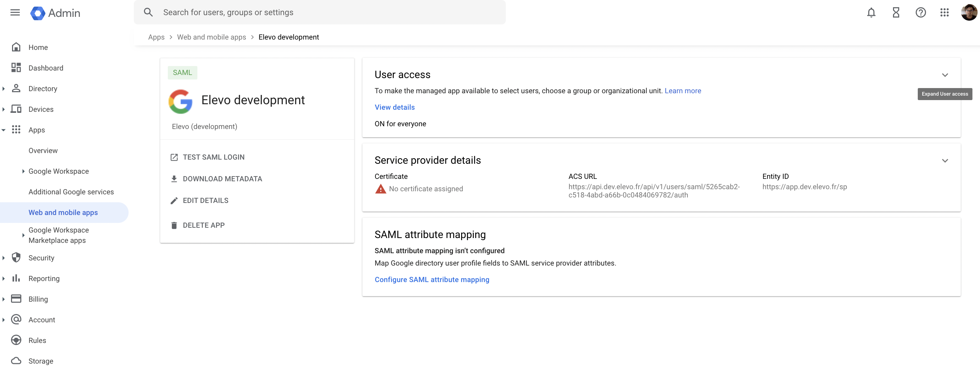Click the Storage cloud icon
This screenshot has width=980, height=377.
[16, 360]
